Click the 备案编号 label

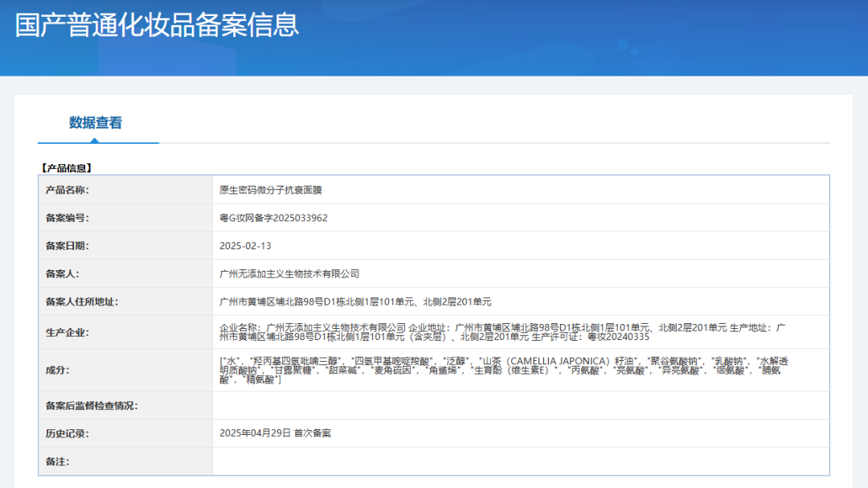click(x=67, y=218)
